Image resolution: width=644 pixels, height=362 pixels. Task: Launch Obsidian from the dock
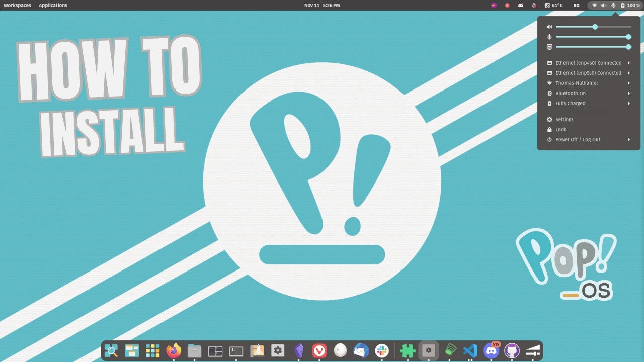pos(299,350)
